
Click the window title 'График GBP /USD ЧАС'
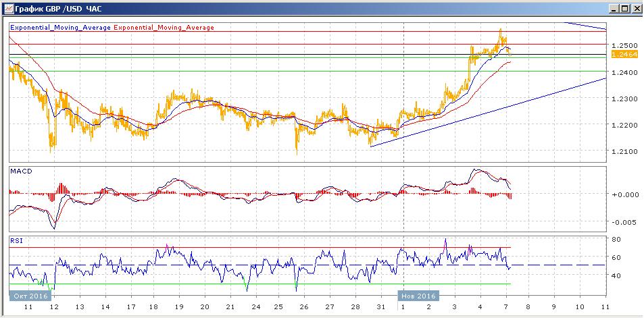tap(58, 8)
